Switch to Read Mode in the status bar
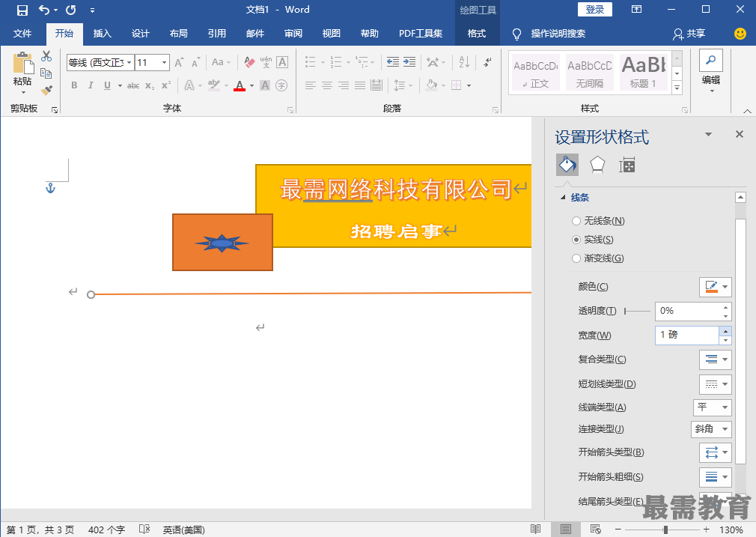The image size is (756, 537). pyautogui.click(x=536, y=530)
